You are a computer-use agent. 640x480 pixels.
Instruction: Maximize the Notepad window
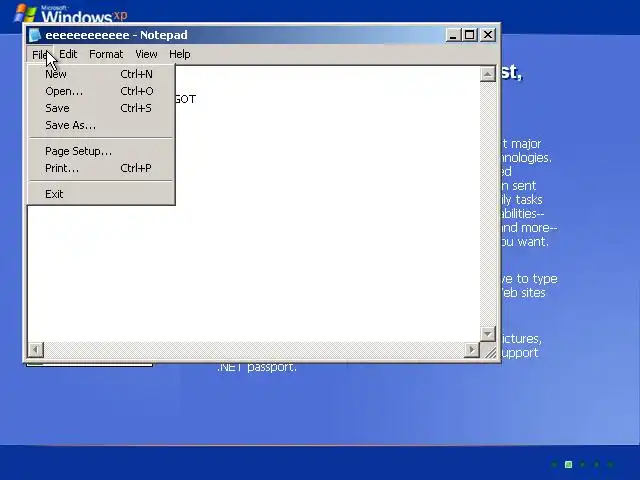point(469,35)
